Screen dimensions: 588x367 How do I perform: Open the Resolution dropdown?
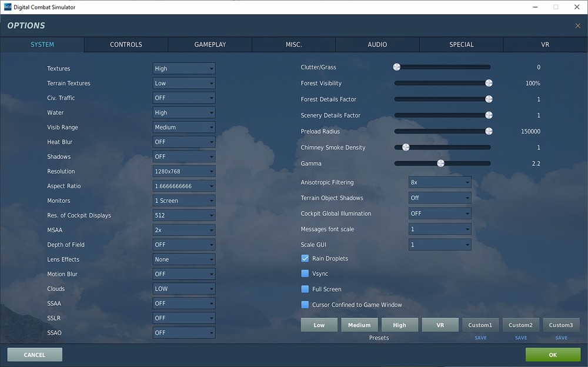[183, 171]
